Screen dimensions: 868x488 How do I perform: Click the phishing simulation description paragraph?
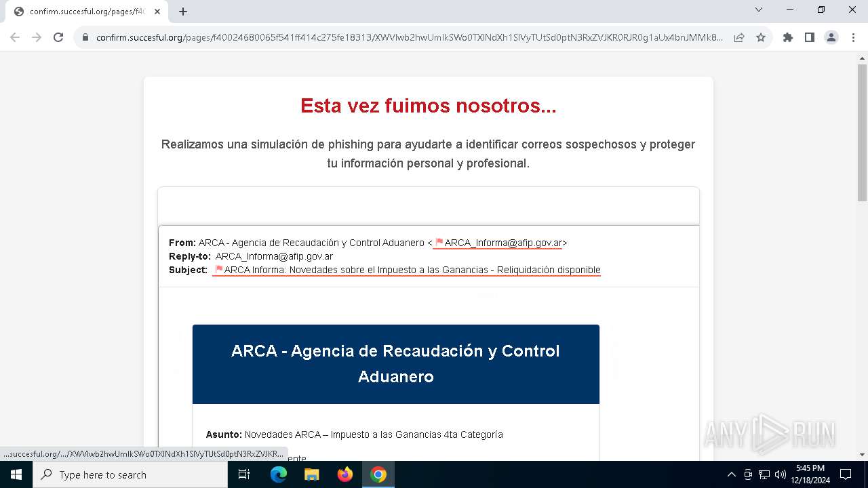pyautogui.click(x=428, y=154)
